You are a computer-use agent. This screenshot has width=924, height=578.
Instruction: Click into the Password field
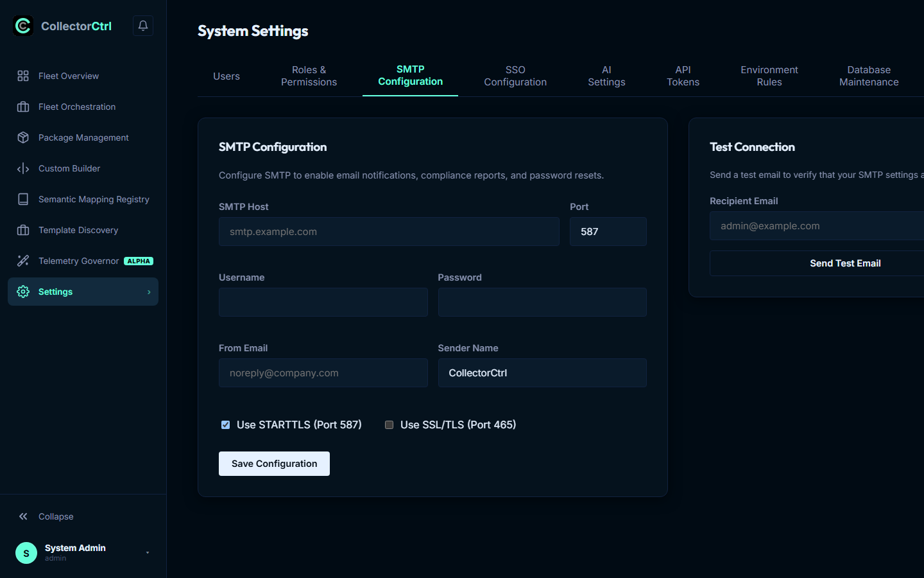click(542, 302)
